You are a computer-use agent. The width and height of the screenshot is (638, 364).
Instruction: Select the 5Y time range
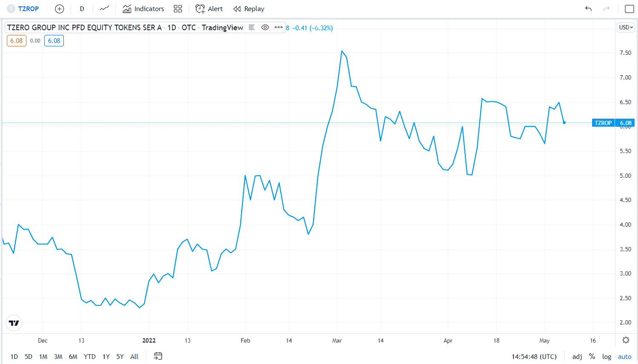(120, 356)
